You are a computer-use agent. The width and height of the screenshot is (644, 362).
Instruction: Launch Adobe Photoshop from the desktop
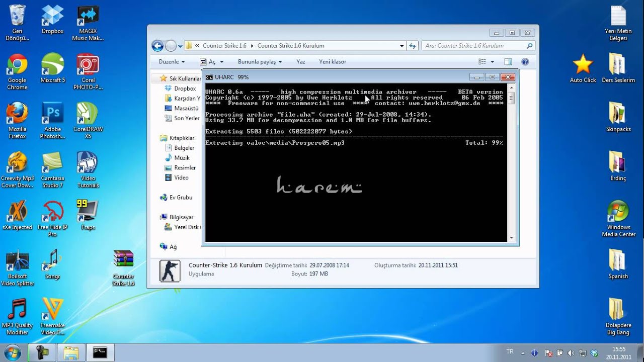pyautogui.click(x=52, y=121)
